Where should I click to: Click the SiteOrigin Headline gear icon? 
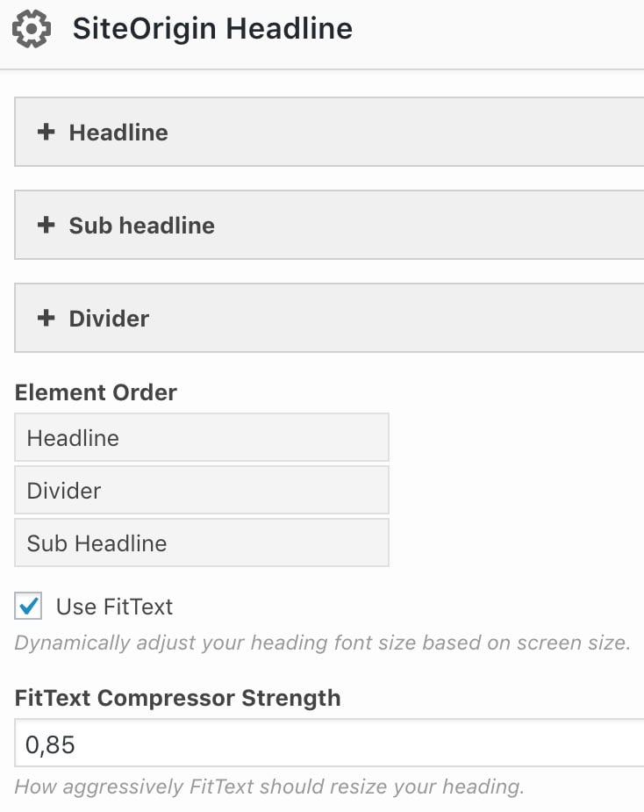pyautogui.click(x=32, y=28)
